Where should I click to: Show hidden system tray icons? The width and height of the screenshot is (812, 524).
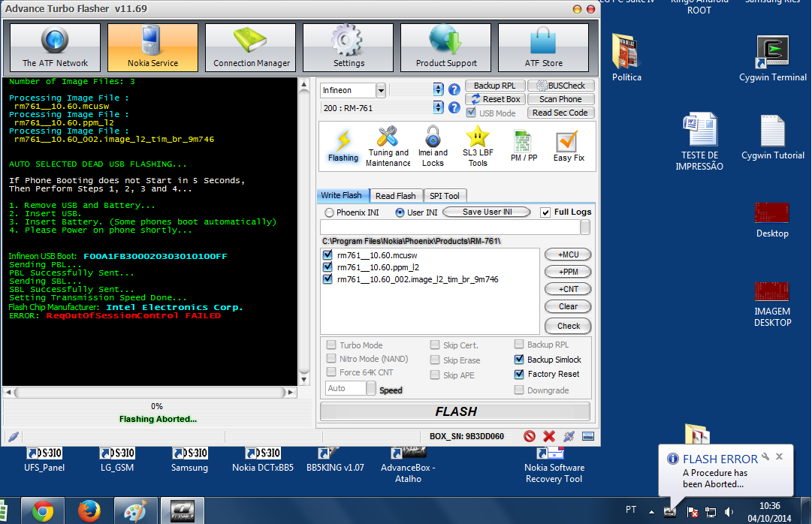point(651,512)
